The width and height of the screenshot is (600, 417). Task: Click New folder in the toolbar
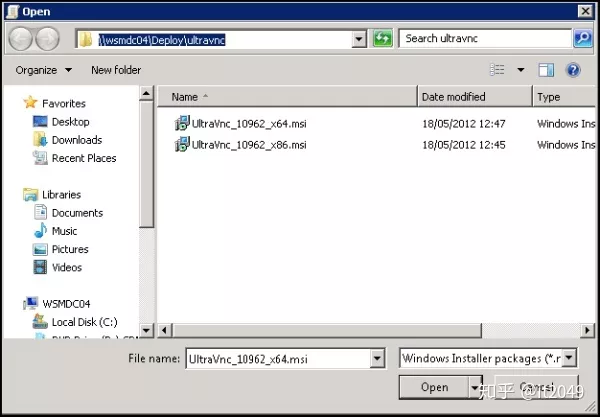(x=116, y=70)
